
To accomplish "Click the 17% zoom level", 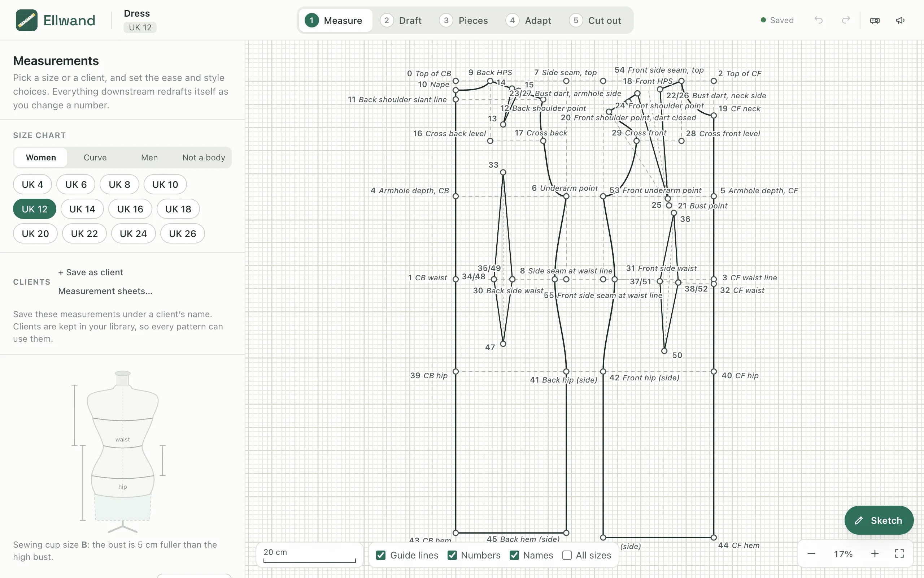I will coord(843,553).
